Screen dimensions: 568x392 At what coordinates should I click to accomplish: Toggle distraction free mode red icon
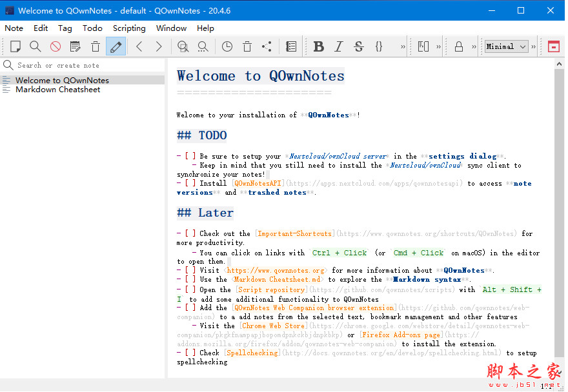click(553, 46)
